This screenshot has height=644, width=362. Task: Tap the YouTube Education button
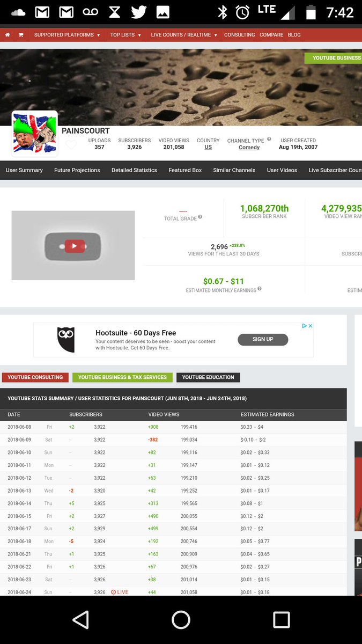pos(208,377)
